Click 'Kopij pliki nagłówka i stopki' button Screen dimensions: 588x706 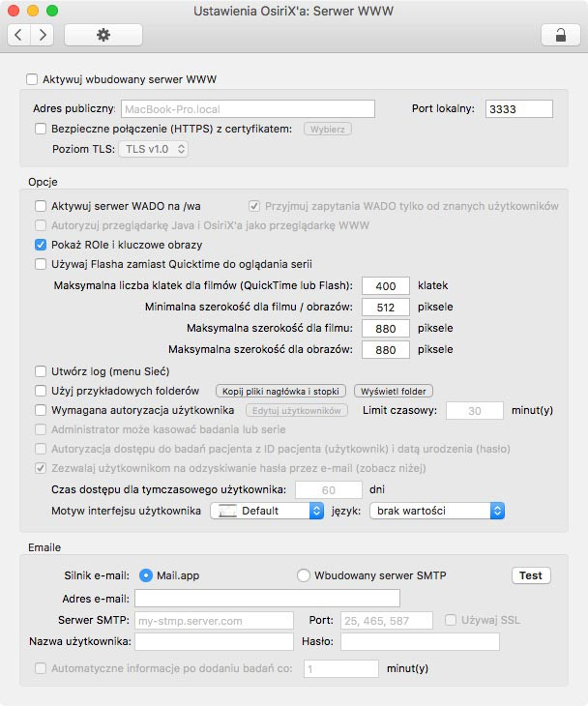[x=280, y=392]
